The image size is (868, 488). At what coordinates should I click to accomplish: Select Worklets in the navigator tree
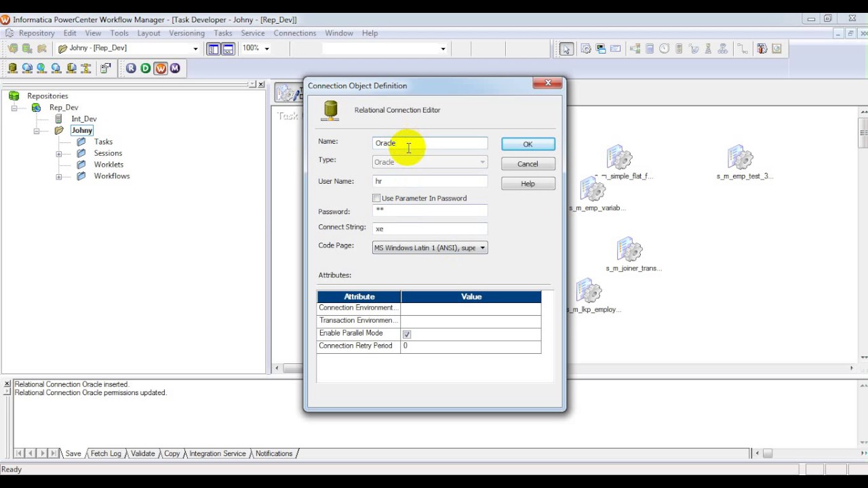[x=108, y=165]
